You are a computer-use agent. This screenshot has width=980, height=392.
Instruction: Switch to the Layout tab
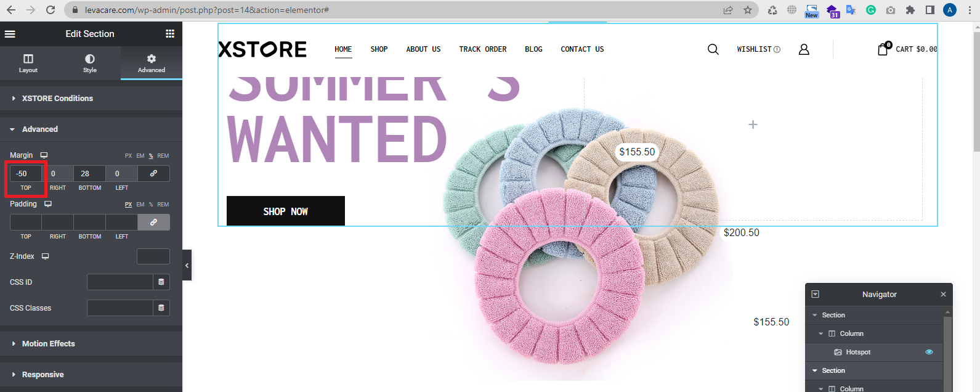click(x=28, y=63)
